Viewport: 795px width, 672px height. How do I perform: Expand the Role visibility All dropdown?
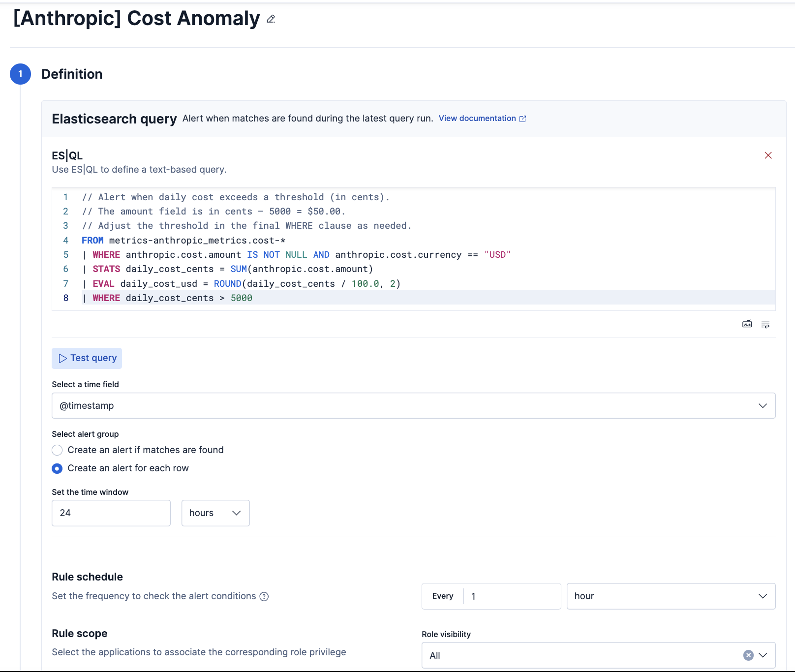click(x=763, y=655)
